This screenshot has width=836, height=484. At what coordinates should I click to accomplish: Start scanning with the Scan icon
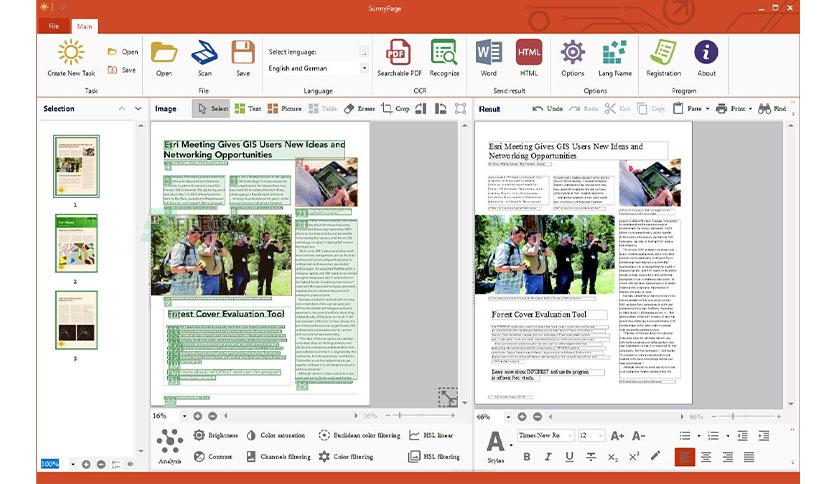pos(205,53)
